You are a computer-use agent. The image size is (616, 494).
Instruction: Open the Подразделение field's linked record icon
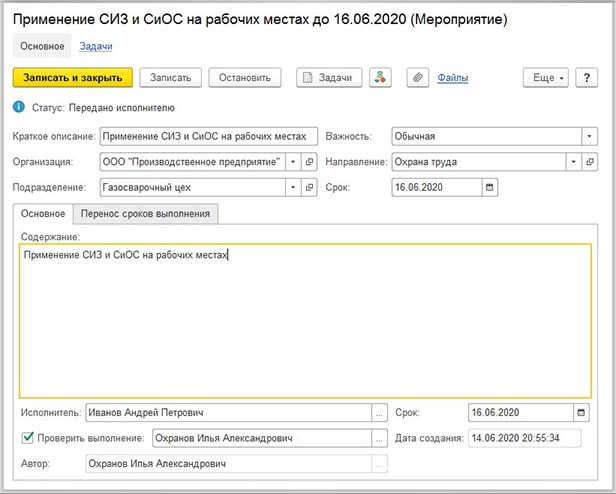coord(309,187)
